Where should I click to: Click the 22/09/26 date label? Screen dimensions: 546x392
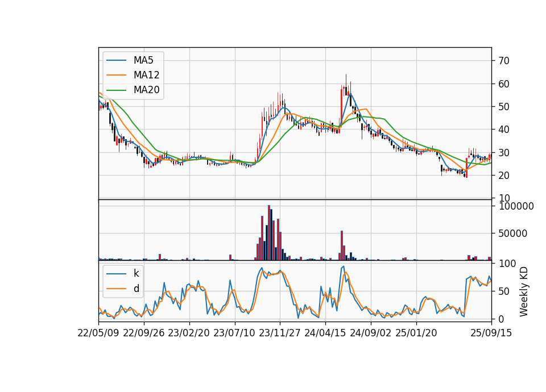(x=144, y=333)
